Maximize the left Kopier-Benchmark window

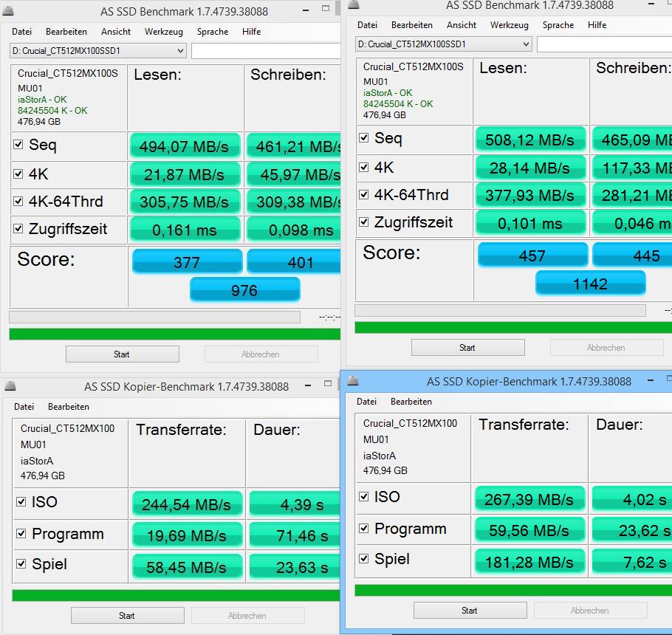point(328,383)
